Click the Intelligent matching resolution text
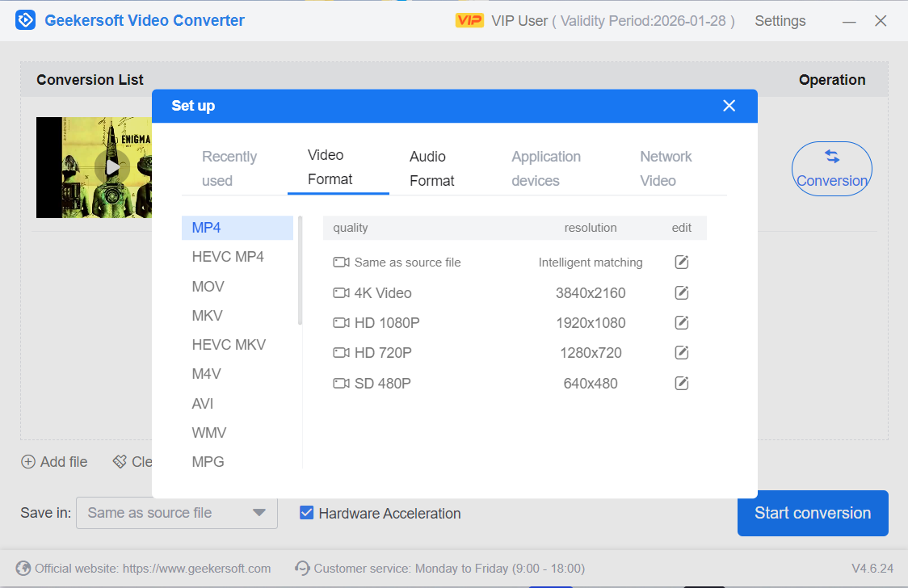 pos(591,262)
